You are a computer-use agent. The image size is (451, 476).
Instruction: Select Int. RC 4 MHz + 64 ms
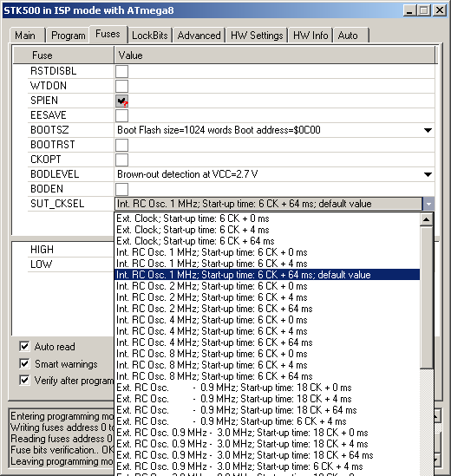coord(267,342)
